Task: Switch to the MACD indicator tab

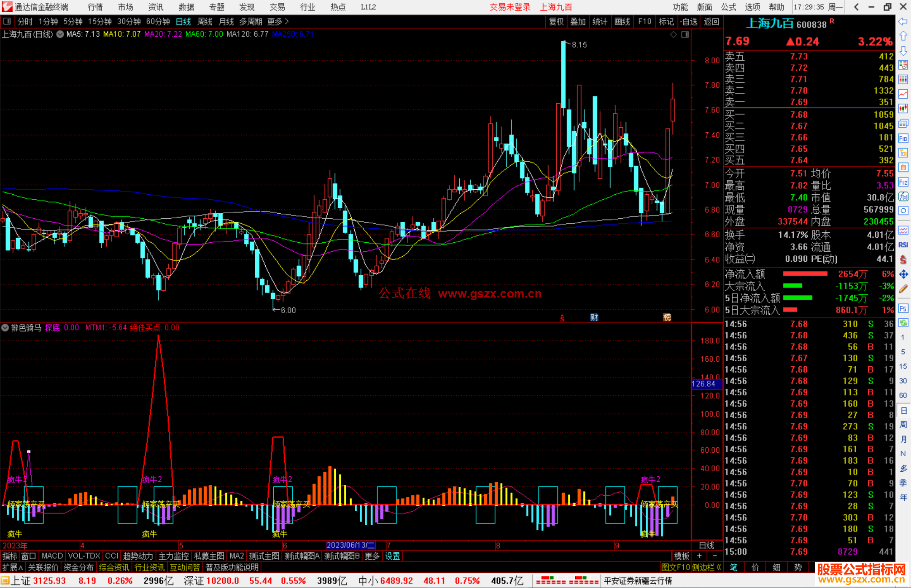Action: [x=52, y=556]
